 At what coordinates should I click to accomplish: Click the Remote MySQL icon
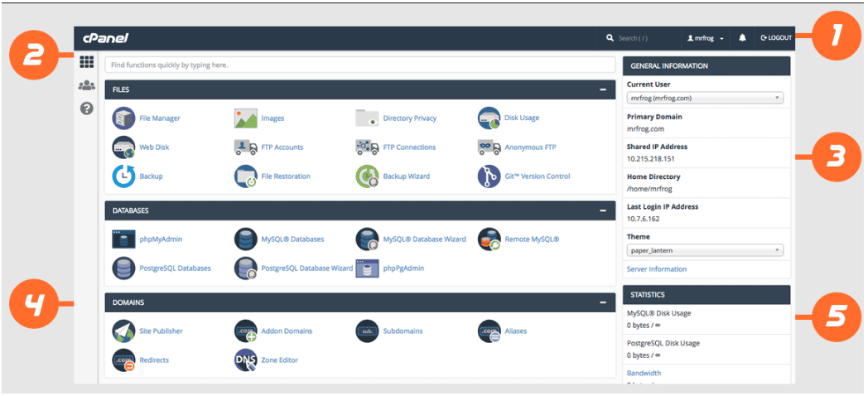coord(489,239)
